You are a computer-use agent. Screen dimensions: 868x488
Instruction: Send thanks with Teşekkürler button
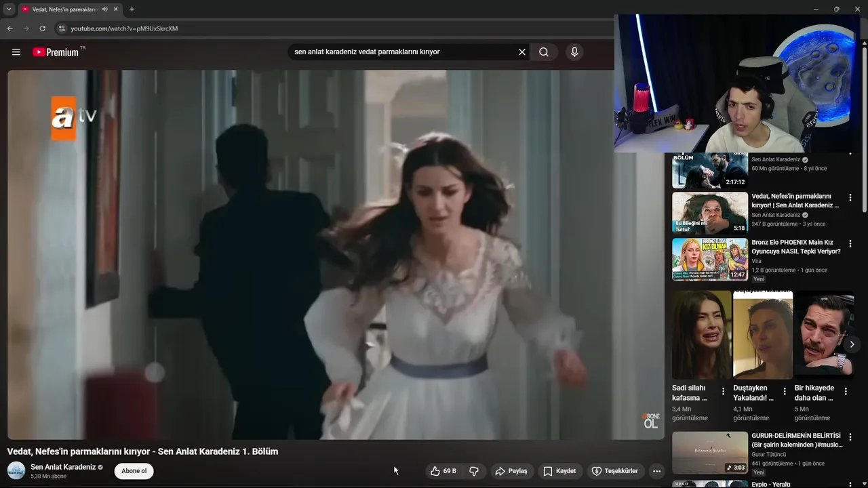(x=614, y=471)
